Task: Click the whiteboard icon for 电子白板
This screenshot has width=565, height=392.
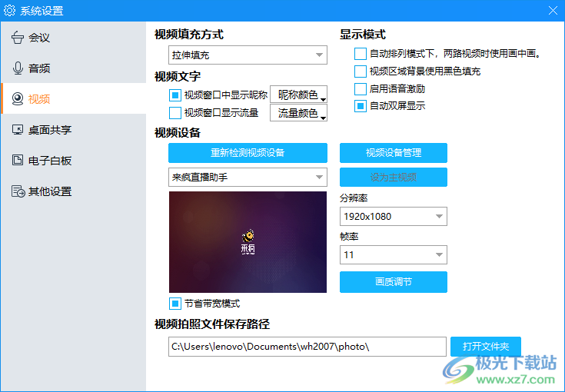Action: (x=17, y=161)
